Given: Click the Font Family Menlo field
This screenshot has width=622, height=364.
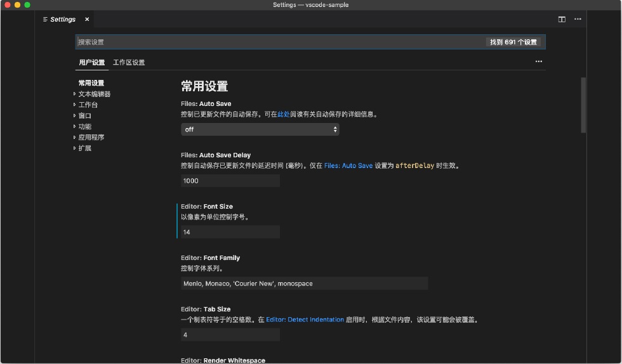Looking at the screenshot, I should click(x=304, y=283).
